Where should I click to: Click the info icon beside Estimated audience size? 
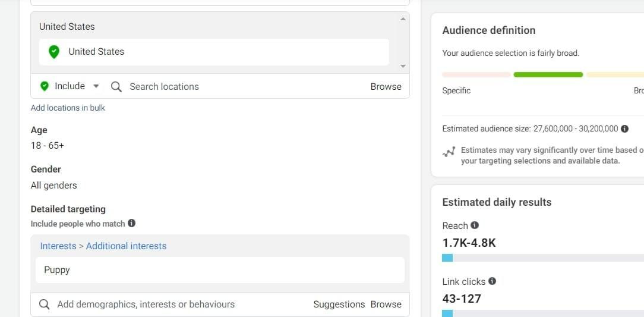point(625,128)
